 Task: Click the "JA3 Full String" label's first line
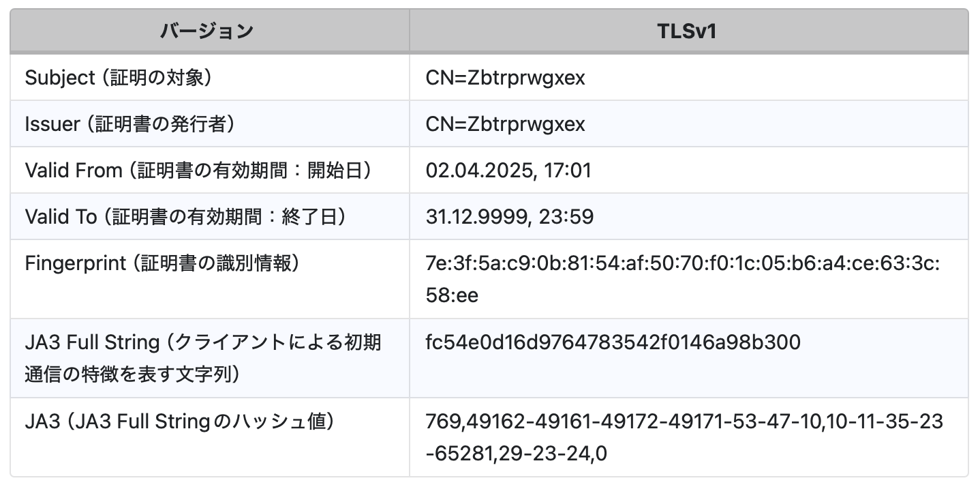203,342
